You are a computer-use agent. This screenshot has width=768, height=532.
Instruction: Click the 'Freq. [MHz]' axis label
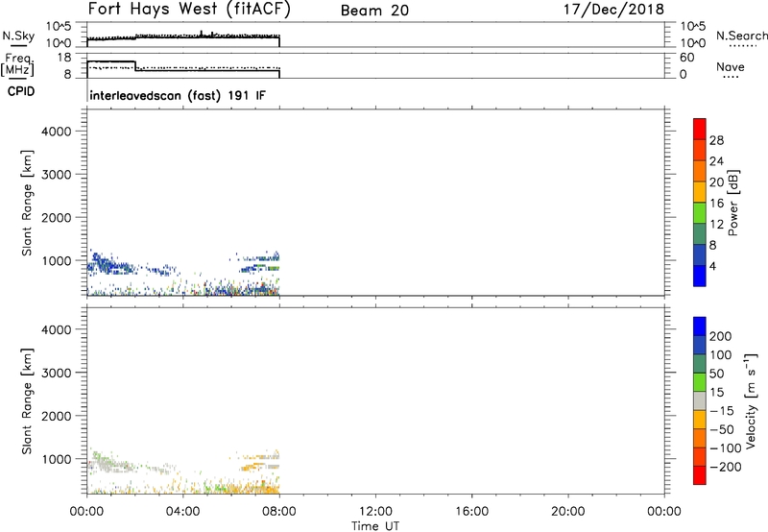tap(17, 64)
